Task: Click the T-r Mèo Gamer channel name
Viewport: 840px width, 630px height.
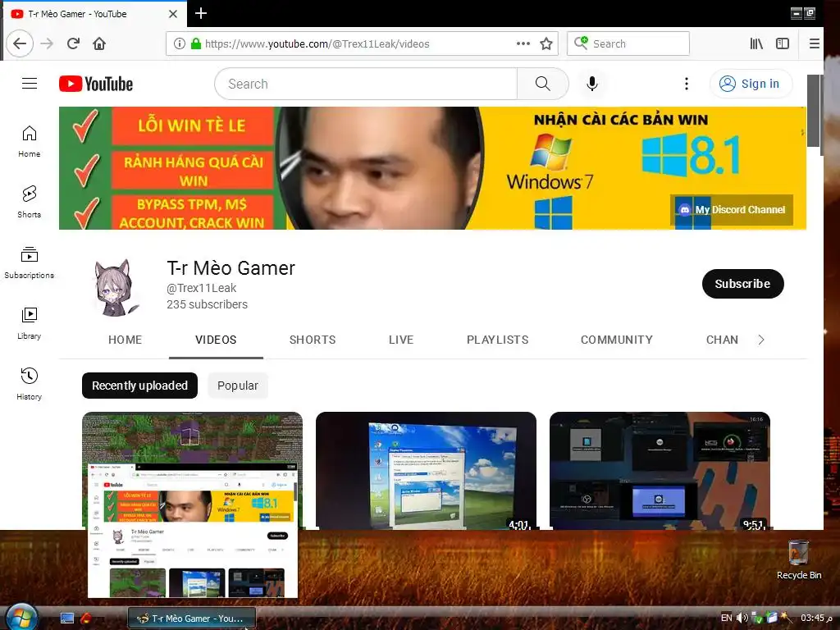Action: click(231, 268)
